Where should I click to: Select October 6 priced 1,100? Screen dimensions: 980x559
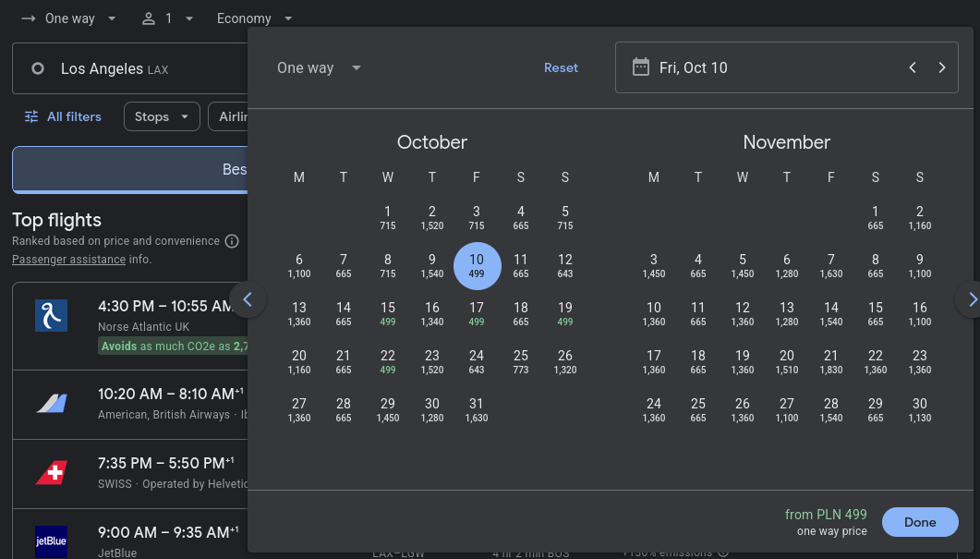[298, 266]
